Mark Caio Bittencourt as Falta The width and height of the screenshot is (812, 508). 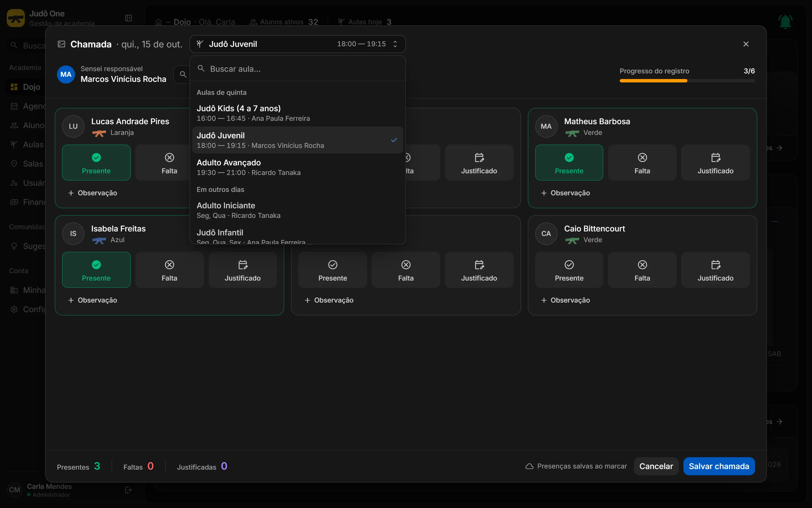pyautogui.click(x=642, y=270)
